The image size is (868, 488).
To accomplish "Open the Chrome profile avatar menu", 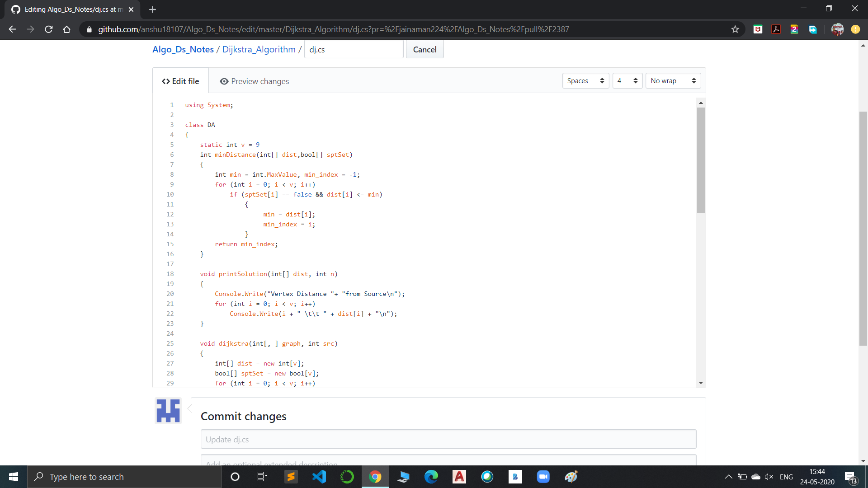I will point(838,29).
